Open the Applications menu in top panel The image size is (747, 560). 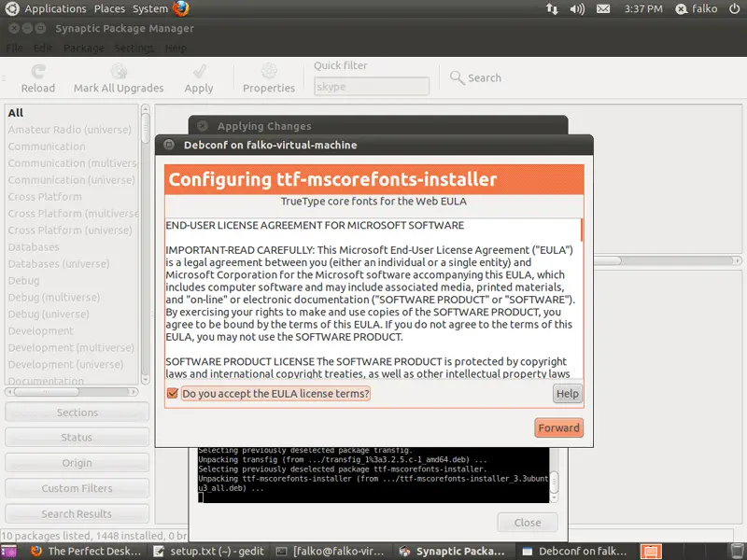[x=55, y=8]
